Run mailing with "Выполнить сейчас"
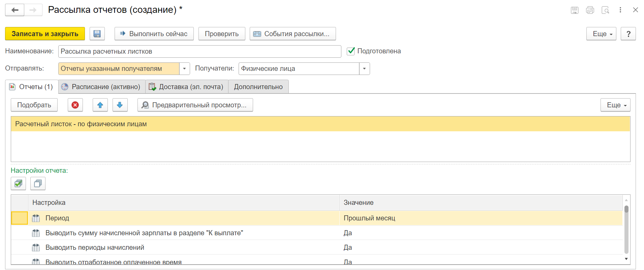Image resolution: width=644 pixels, height=270 pixels. coord(154,34)
